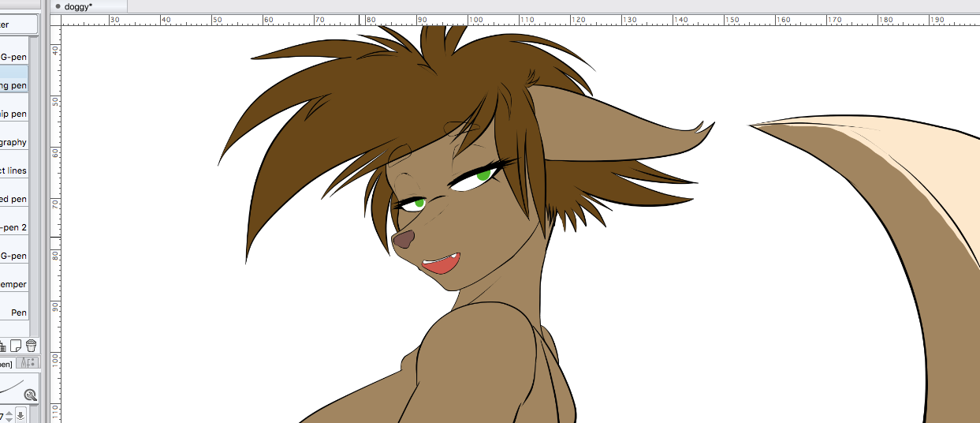Click the sub tool list vertical scrollbar
Viewport: 980px width, 423px height.
[x=34, y=185]
